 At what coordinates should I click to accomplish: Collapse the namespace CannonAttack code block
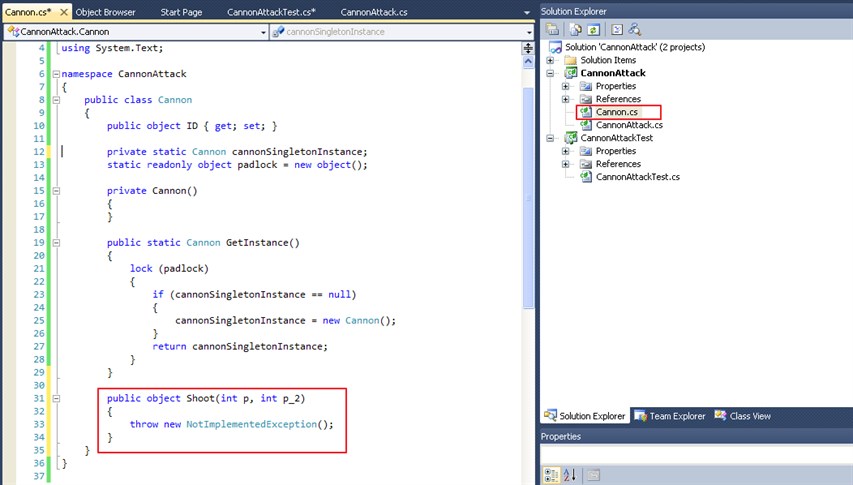54,74
